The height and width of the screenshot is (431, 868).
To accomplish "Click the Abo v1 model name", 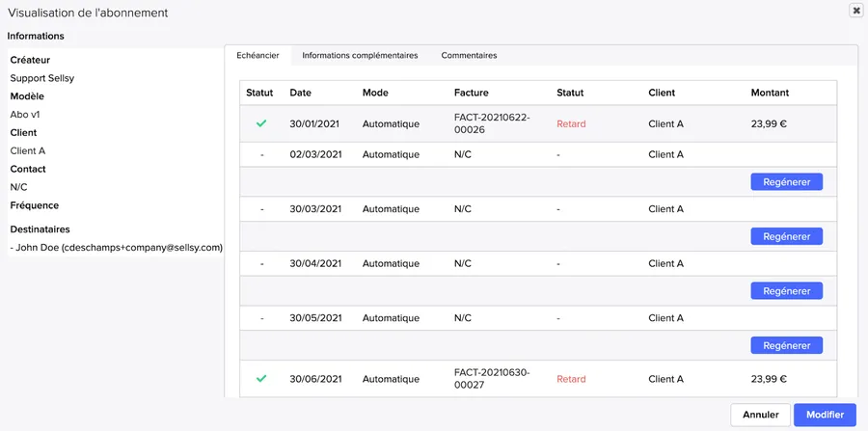I will (x=25, y=115).
